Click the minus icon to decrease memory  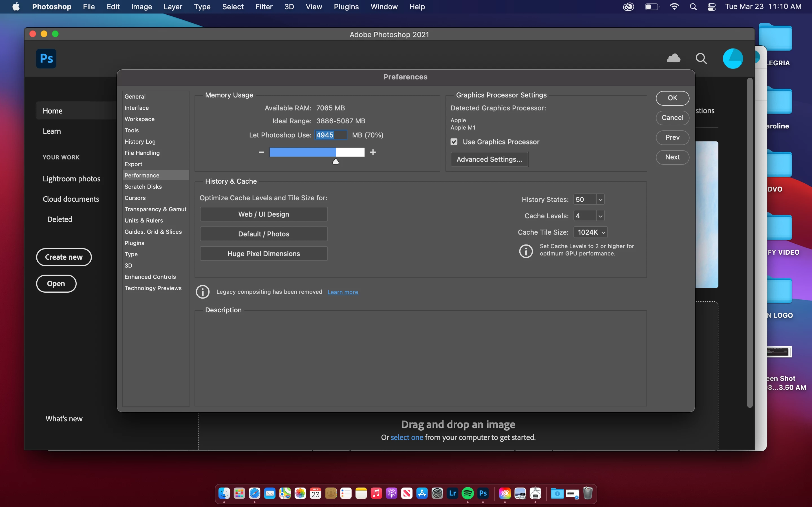(261, 152)
